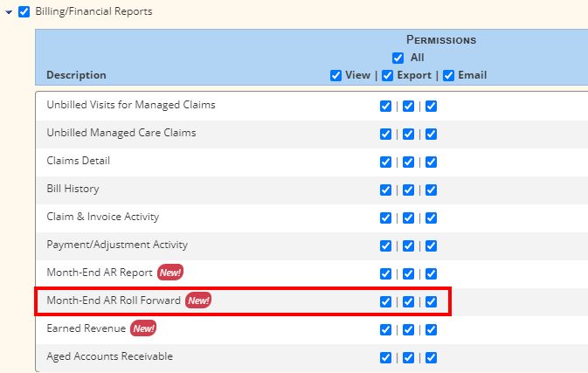Screen dimensions: 588x373
Task: Uncheck View permission for Bill History
Action: (385, 190)
